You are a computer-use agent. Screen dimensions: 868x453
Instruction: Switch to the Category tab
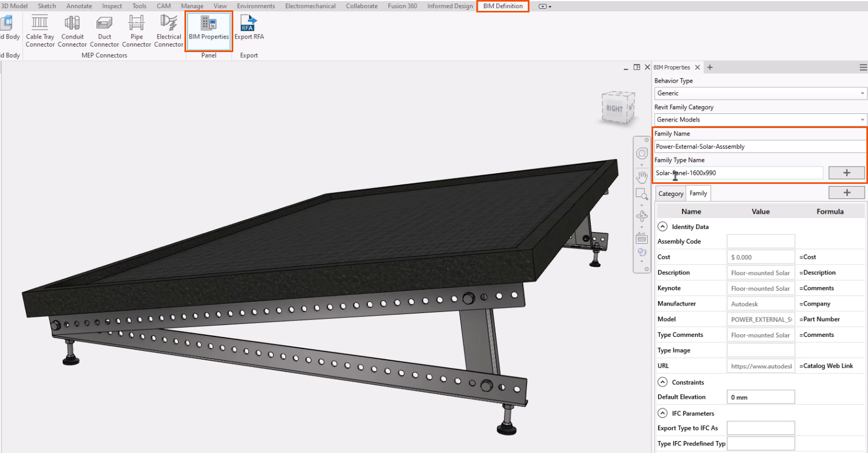(671, 194)
